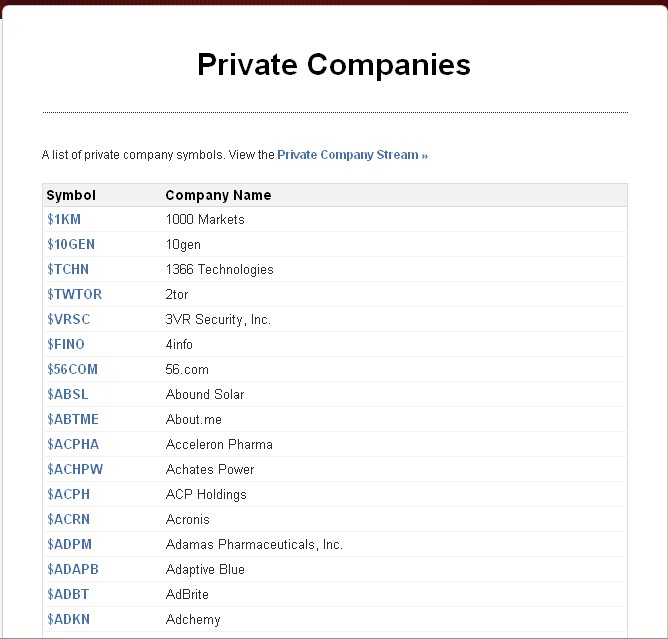Click the Symbol column header
This screenshot has width=668, height=639.
coord(71,195)
